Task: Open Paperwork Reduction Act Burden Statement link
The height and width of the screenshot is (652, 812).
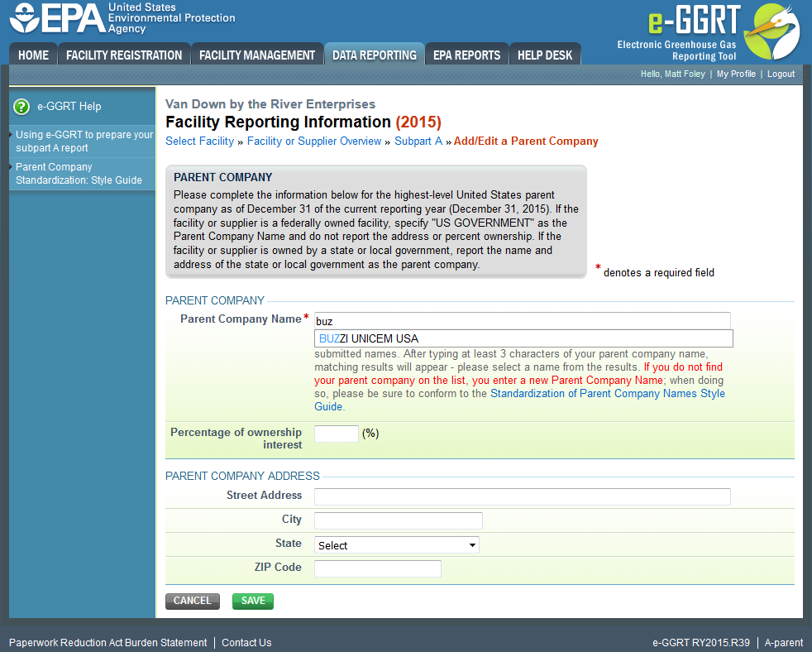Action: click(107, 643)
